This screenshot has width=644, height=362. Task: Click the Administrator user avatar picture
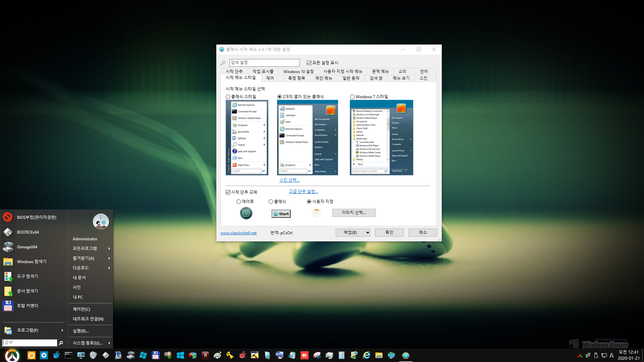101,222
